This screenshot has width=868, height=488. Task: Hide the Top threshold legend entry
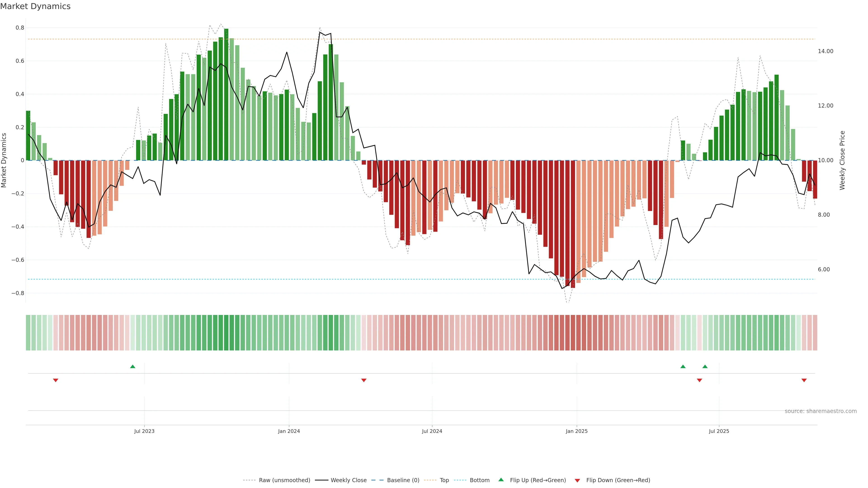coord(444,480)
